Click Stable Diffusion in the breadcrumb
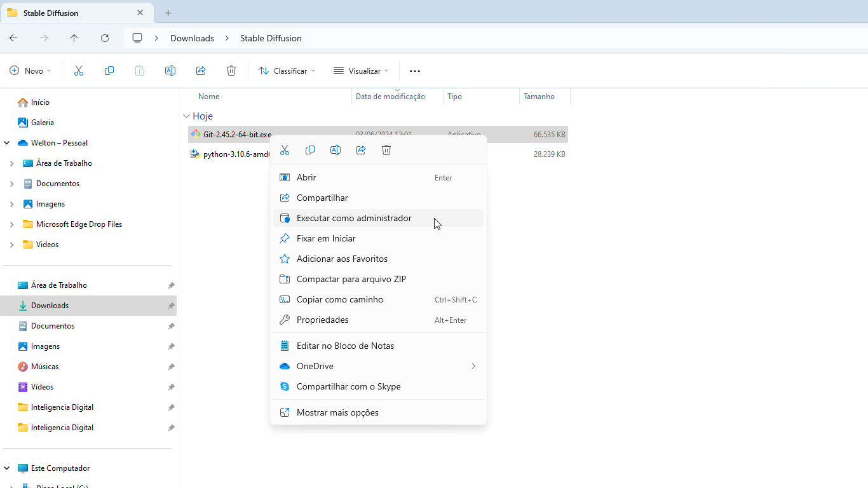This screenshot has height=488, width=868. 271,38
